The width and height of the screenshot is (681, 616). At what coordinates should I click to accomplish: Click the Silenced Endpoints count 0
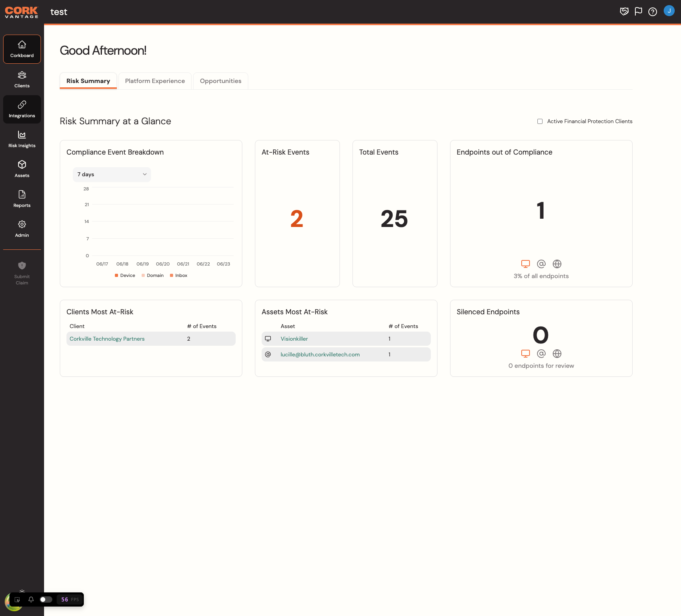click(x=541, y=335)
